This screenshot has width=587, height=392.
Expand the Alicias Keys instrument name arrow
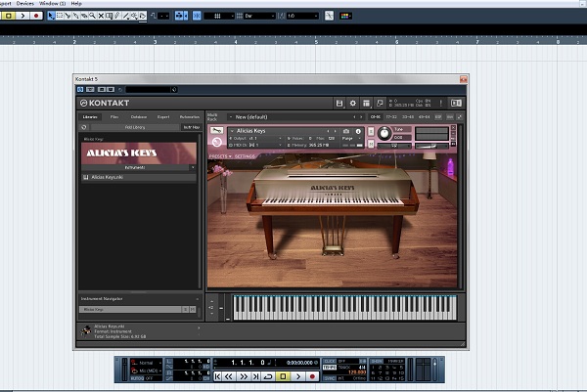[232, 131]
